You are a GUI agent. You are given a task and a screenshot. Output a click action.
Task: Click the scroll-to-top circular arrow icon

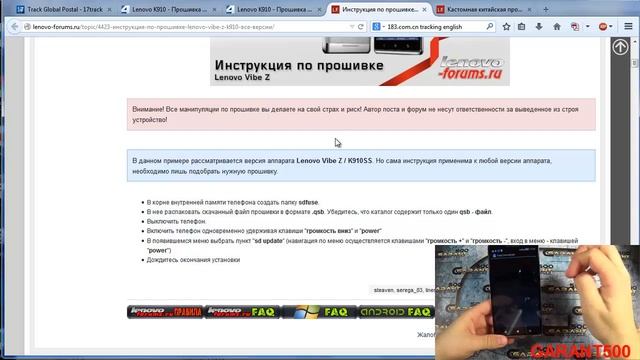(x=620, y=47)
